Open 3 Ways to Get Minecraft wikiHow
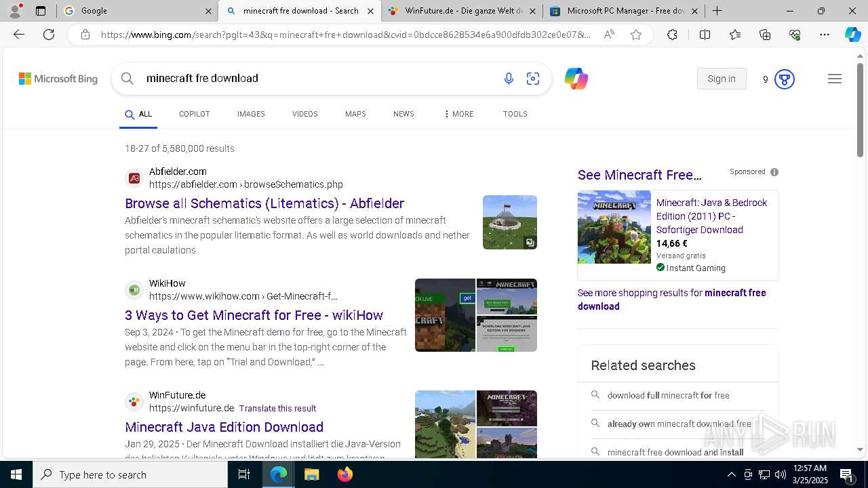Viewport: 868px width, 488px height. click(254, 315)
